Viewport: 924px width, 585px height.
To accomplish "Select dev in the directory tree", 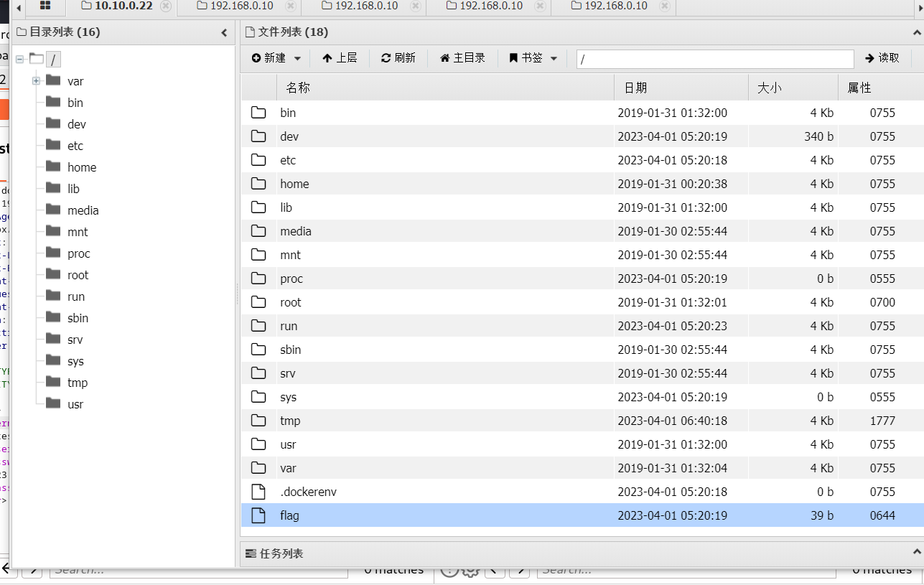I will coord(77,124).
